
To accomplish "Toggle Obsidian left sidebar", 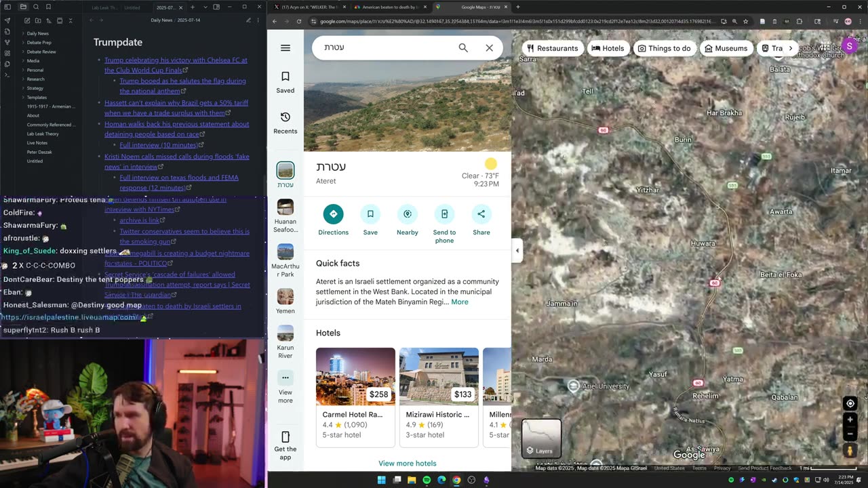I will coord(7,7).
